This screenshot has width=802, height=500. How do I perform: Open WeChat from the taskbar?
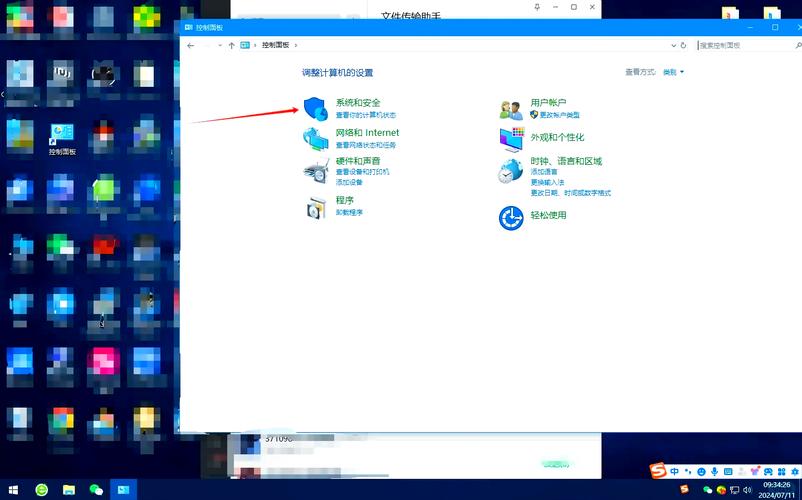click(96, 490)
